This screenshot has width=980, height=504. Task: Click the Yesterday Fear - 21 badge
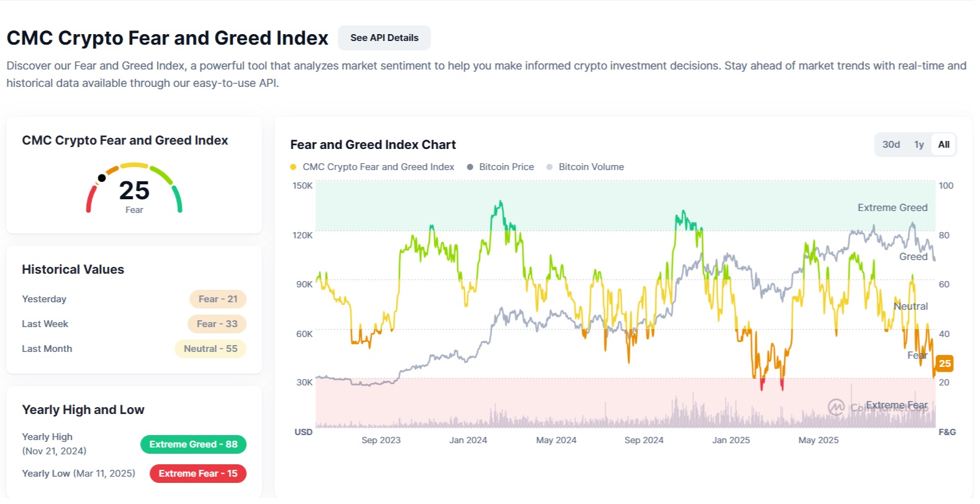click(x=218, y=299)
